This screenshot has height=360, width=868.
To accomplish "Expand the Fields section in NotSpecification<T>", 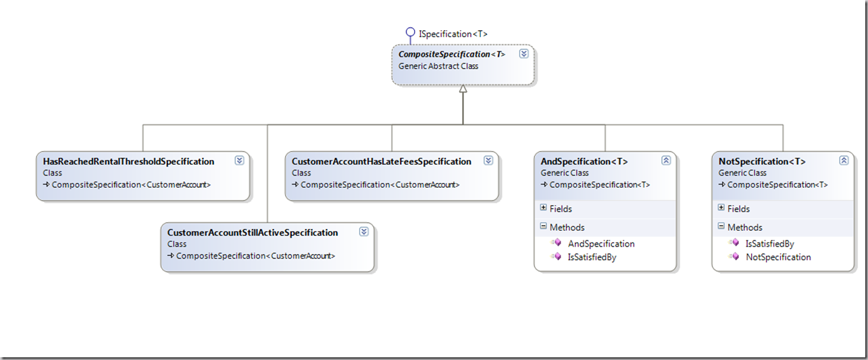I will pyautogui.click(x=721, y=208).
